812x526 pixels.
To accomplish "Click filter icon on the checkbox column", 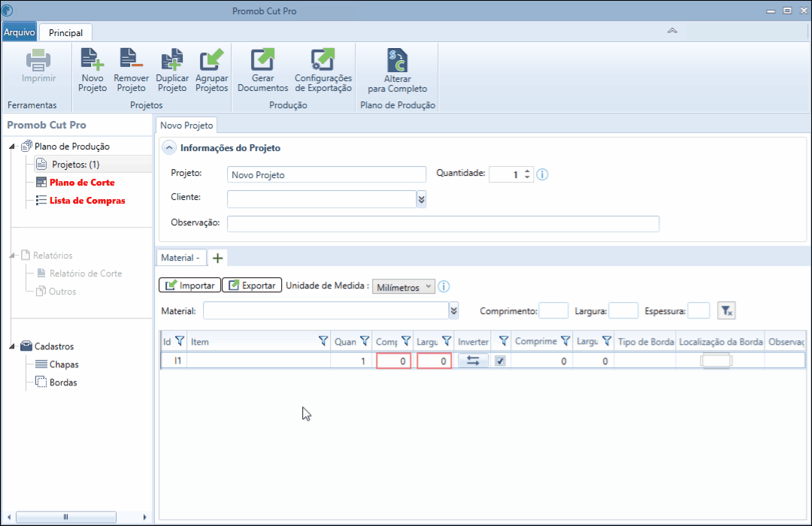I will click(503, 340).
